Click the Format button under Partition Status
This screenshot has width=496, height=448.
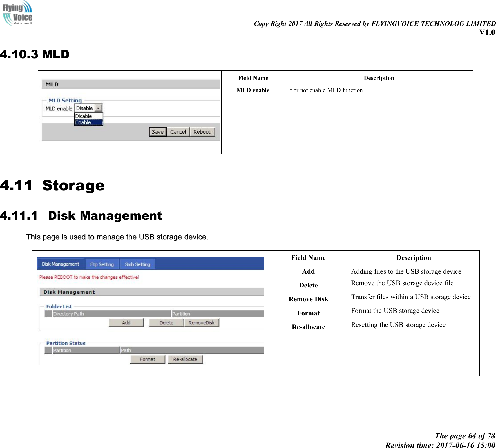coord(147,359)
